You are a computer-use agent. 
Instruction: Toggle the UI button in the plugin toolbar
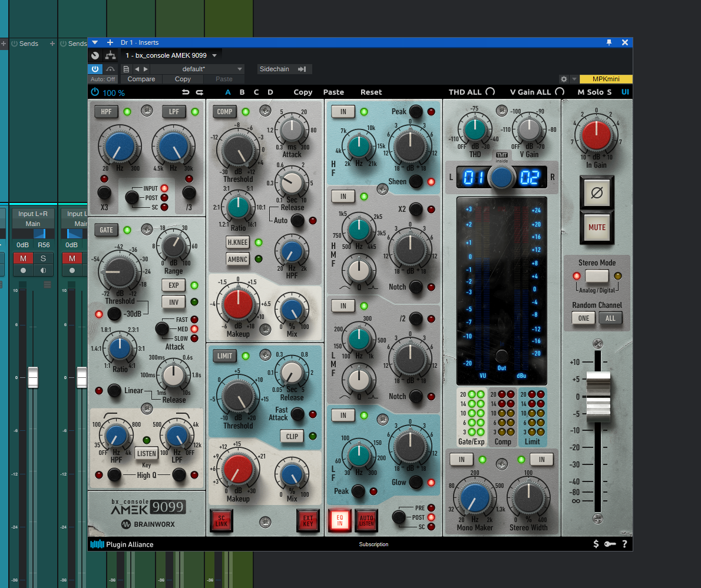pos(625,92)
